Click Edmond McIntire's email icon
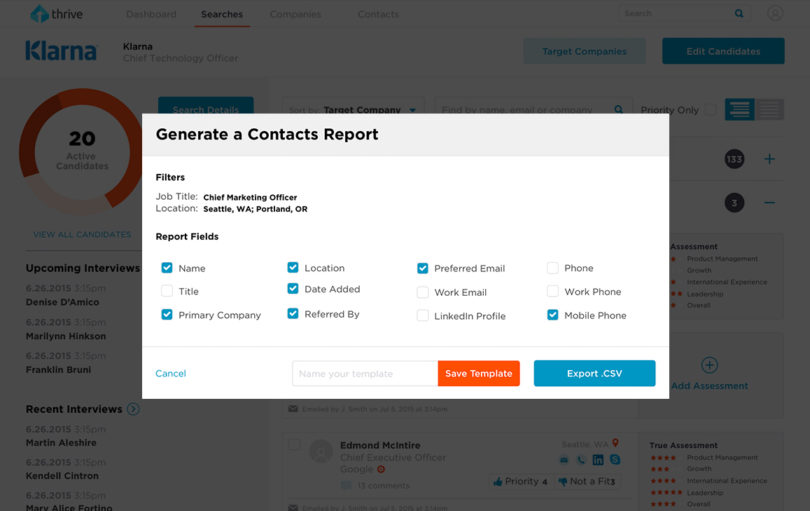This screenshot has width=810, height=511. pos(564,460)
